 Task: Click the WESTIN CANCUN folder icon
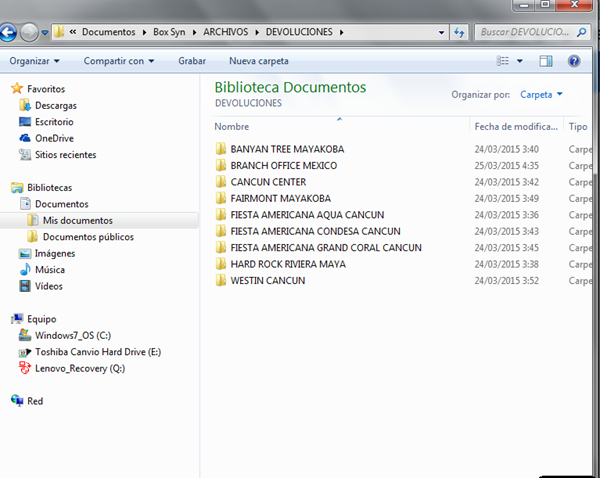coord(221,280)
